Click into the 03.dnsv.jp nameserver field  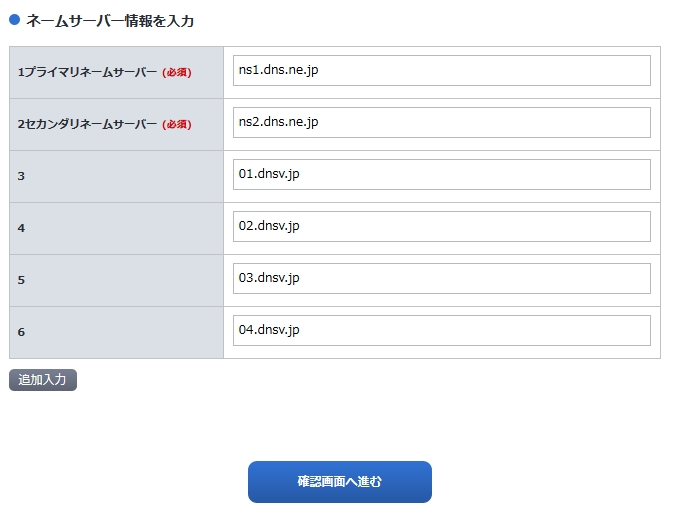tap(441, 279)
